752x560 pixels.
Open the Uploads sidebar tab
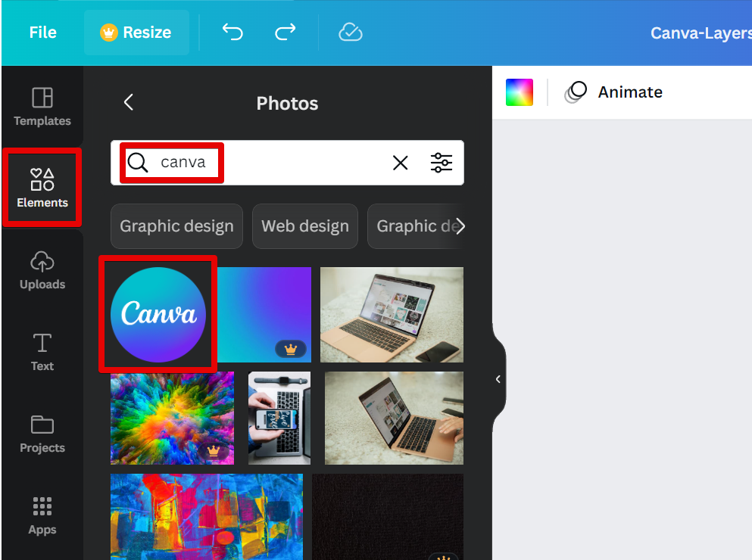[x=42, y=270]
